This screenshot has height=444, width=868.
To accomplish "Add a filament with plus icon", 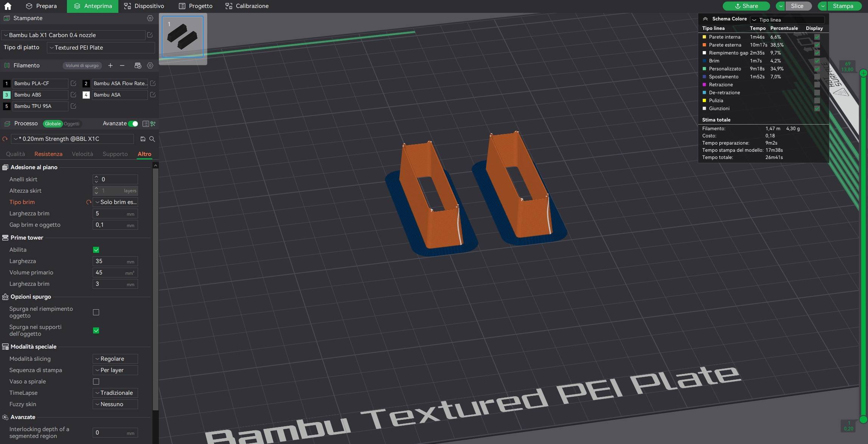I will coord(110,65).
